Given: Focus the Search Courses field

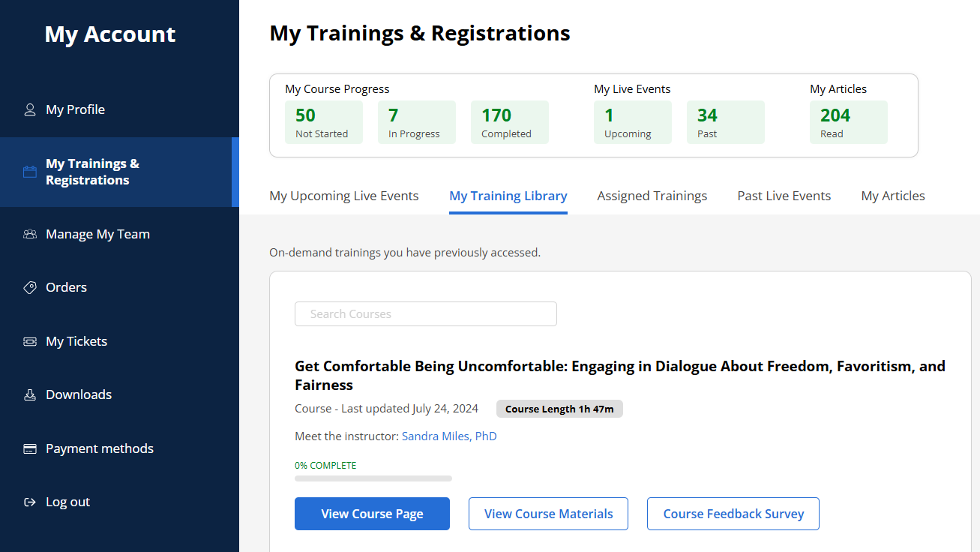Looking at the screenshot, I should [425, 314].
